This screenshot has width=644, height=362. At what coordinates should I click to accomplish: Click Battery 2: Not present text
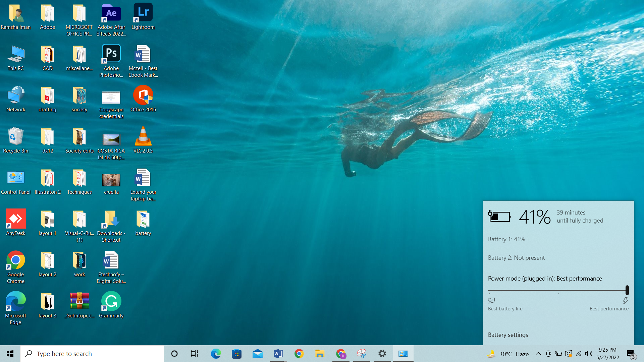516,258
